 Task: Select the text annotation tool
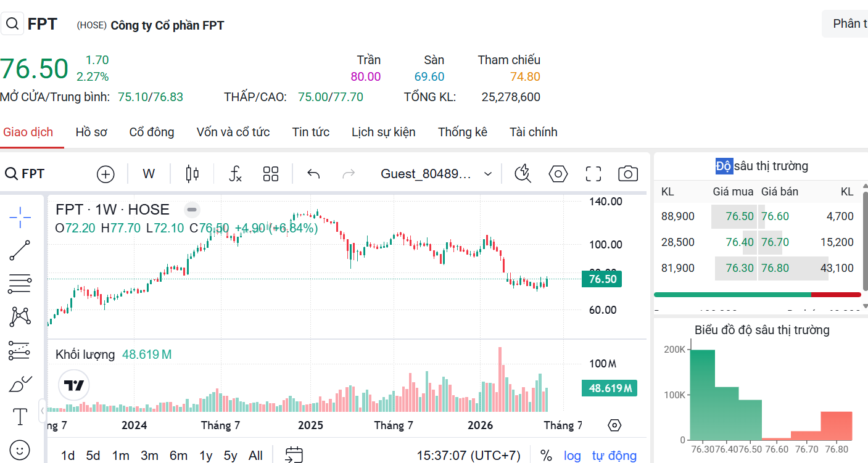point(20,417)
